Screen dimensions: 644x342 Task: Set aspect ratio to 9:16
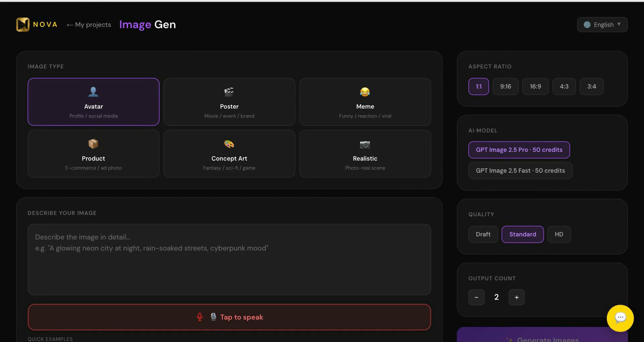[505, 87]
